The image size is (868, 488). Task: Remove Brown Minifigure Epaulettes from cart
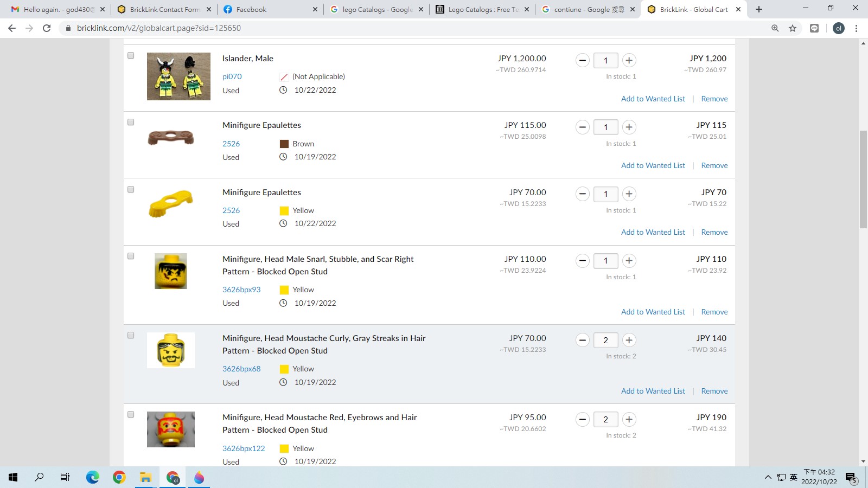tap(714, 165)
